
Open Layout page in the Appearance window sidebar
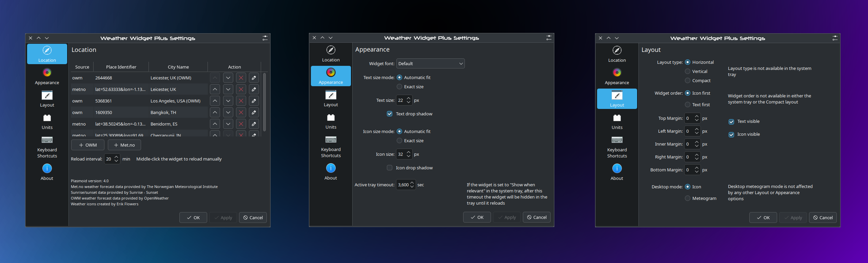click(x=331, y=98)
